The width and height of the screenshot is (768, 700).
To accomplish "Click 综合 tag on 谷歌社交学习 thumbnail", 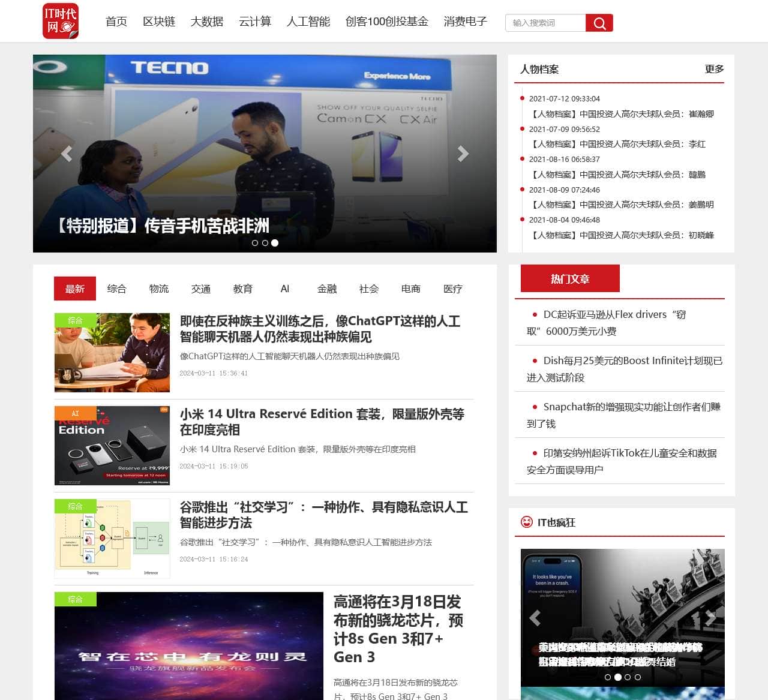I will tap(75, 506).
